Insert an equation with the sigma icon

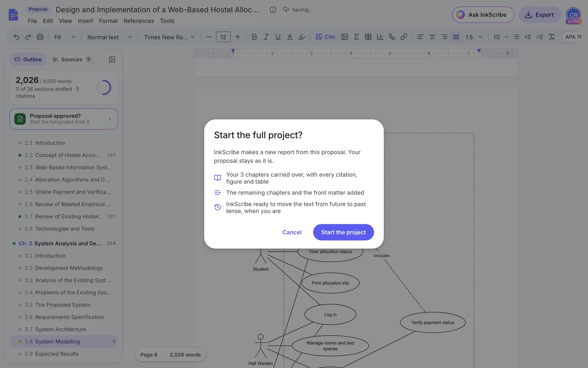[x=356, y=37]
